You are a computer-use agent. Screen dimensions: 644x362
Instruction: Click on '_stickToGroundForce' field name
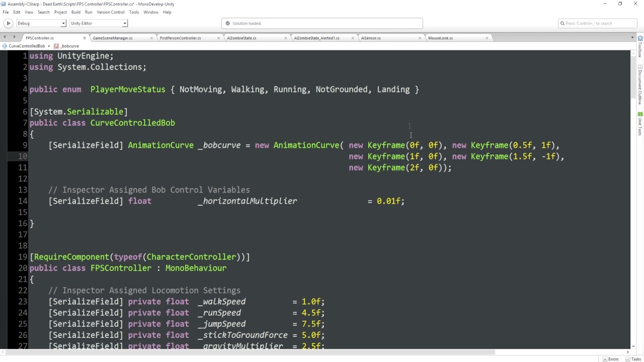point(243,335)
